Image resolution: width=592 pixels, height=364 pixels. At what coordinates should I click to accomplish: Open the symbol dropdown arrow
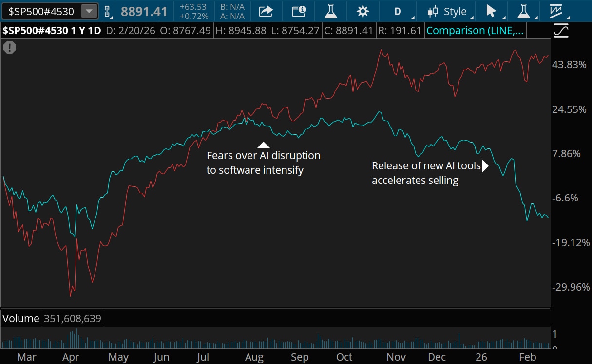coord(89,10)
